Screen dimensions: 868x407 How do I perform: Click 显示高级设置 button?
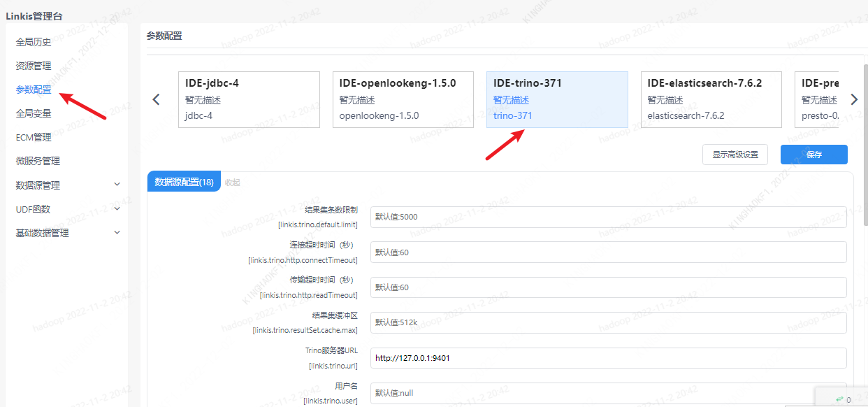[x=735, y=155]
